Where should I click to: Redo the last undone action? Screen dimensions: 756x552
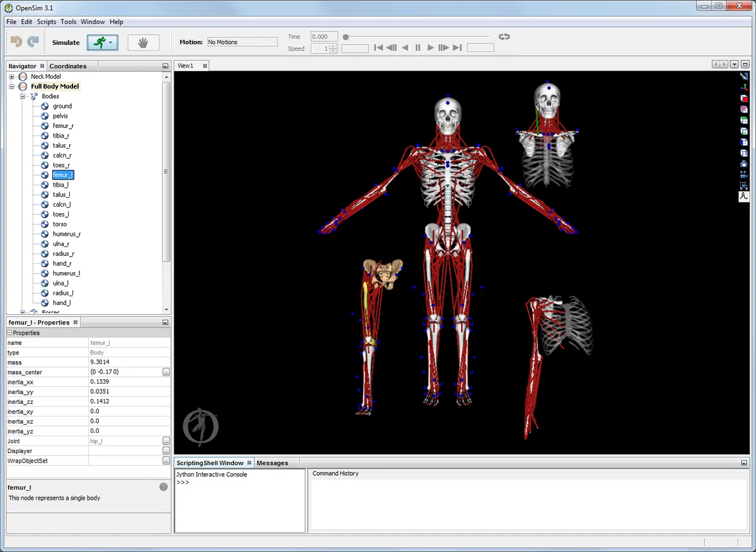[x=33, y=42]
